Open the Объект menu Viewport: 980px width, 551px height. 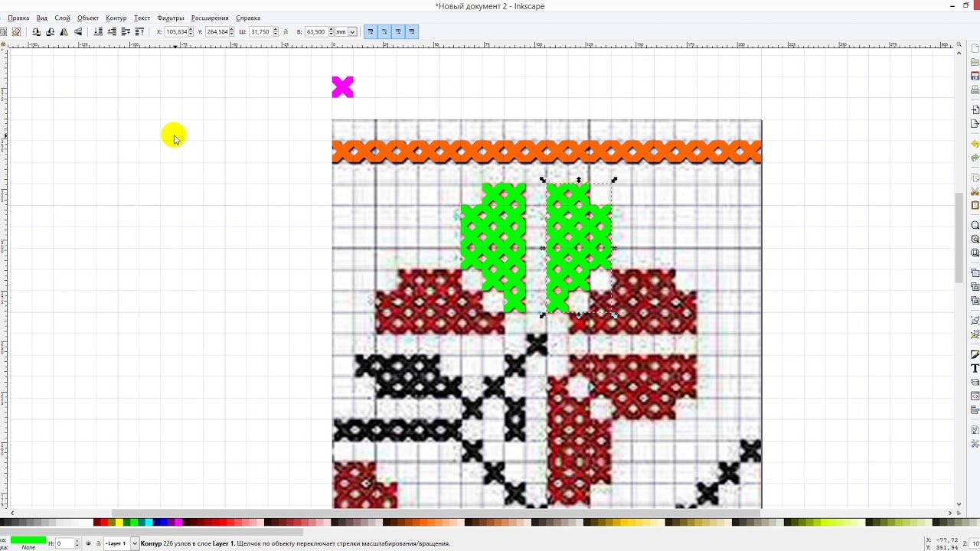[x=88, y=18]
